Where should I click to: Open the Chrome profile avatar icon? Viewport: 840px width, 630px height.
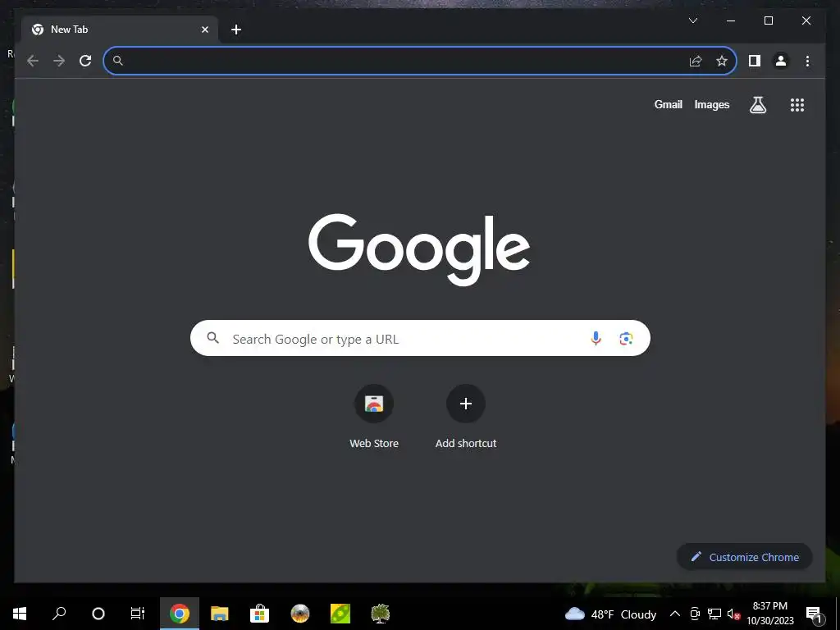pyautogui.click(x=781, y=61)
